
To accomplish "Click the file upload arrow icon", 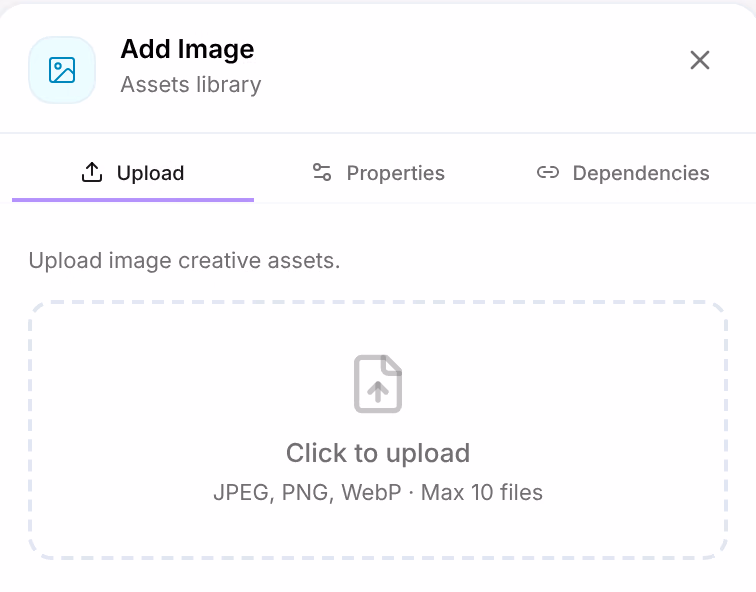I will [378, 384].
